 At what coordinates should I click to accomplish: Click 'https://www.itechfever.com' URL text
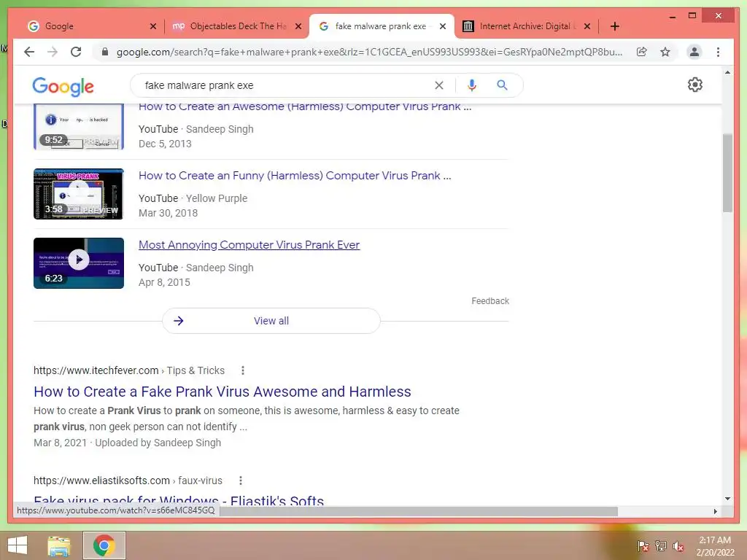pos(96,370)
